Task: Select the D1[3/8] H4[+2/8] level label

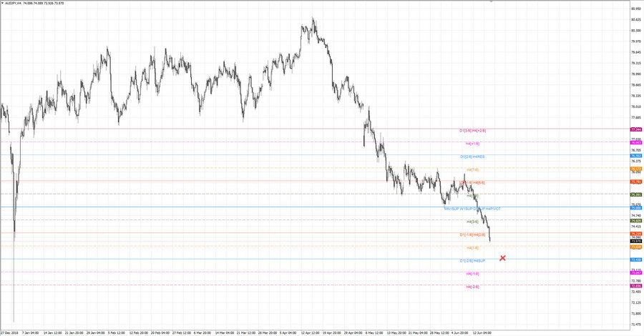Action: (x=472, y=130)
